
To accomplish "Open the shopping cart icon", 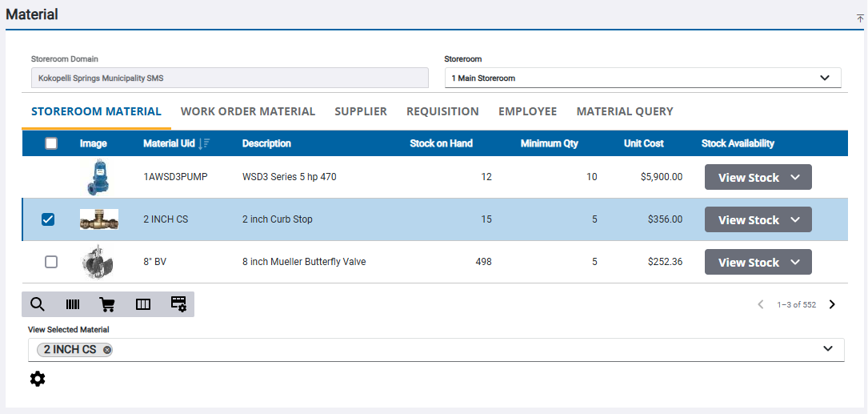I will [106, 304].
